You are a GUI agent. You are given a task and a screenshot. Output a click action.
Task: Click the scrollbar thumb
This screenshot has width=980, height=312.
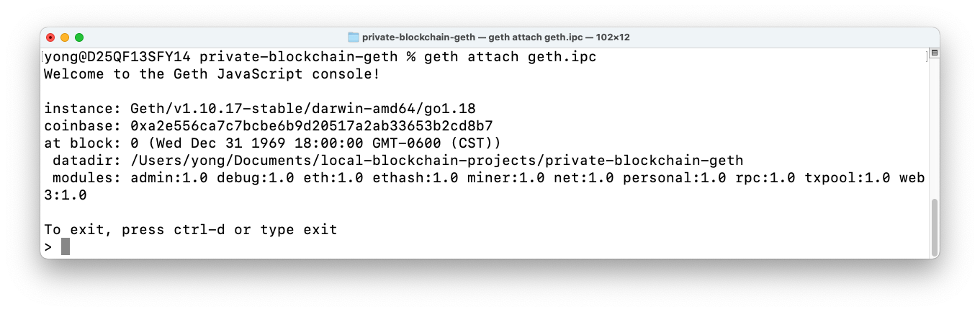[x=934, y=227]
